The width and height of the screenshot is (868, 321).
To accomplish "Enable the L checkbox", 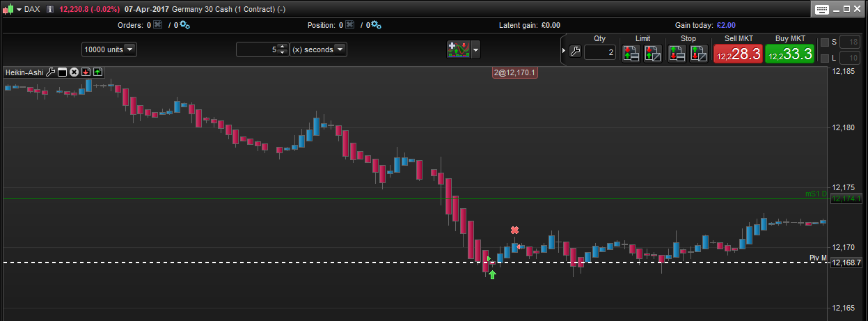I will (825, 58).
